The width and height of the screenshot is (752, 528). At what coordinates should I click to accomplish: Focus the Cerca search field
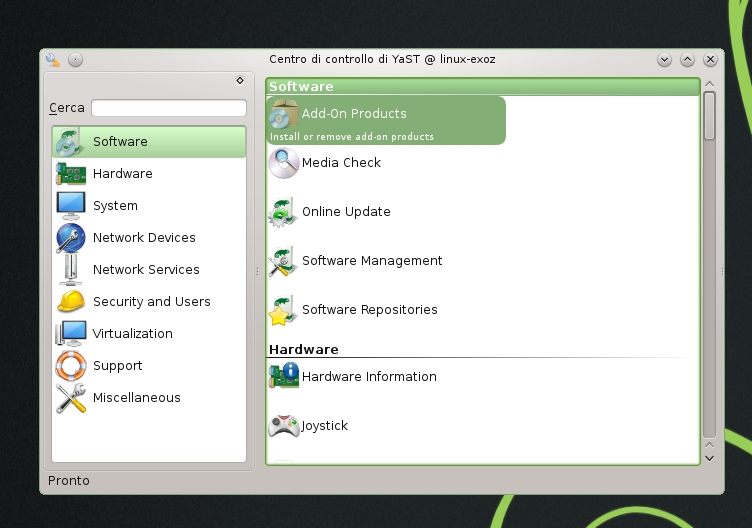(x=169, y=108)
